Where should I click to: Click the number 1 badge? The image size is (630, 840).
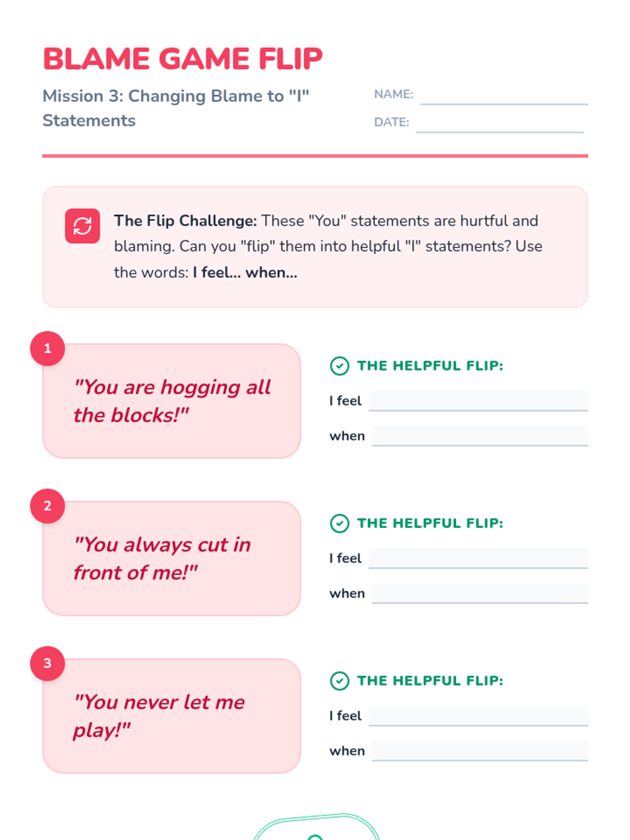(48, 349)
